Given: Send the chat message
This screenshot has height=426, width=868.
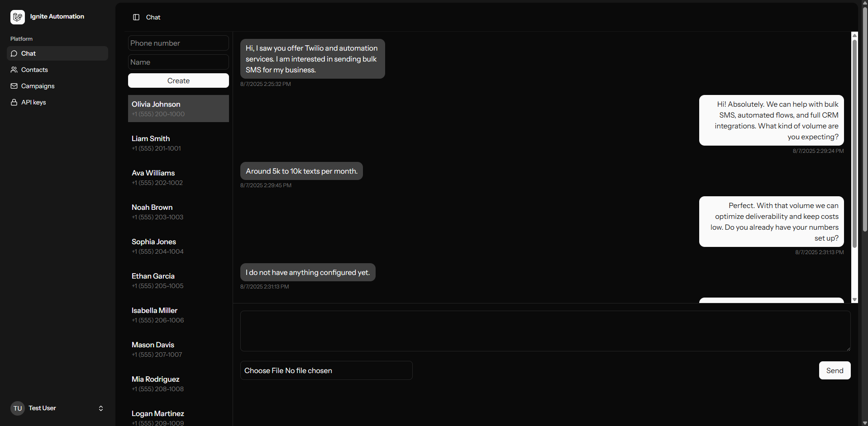Looking at the screenshot, I should (x=834, y=370).
